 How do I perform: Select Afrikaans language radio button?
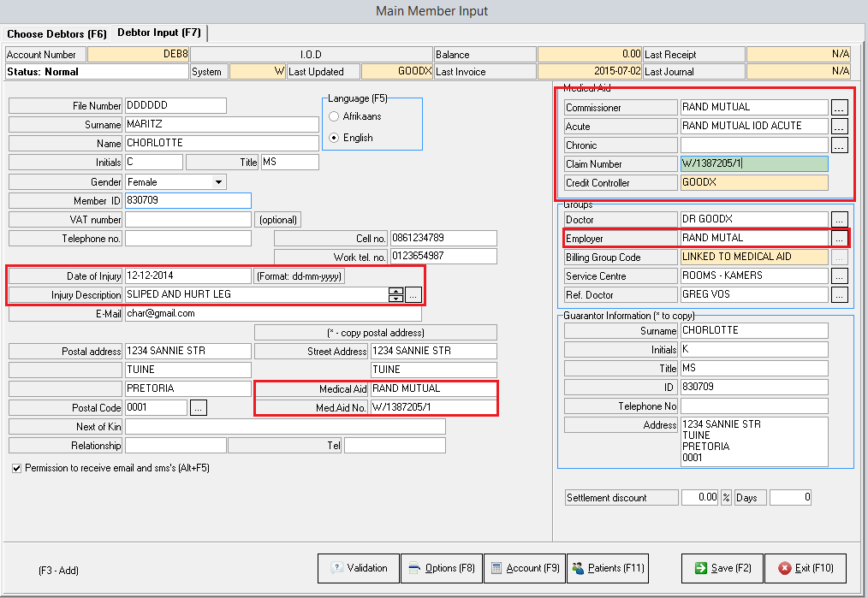(x=335, y=116)
